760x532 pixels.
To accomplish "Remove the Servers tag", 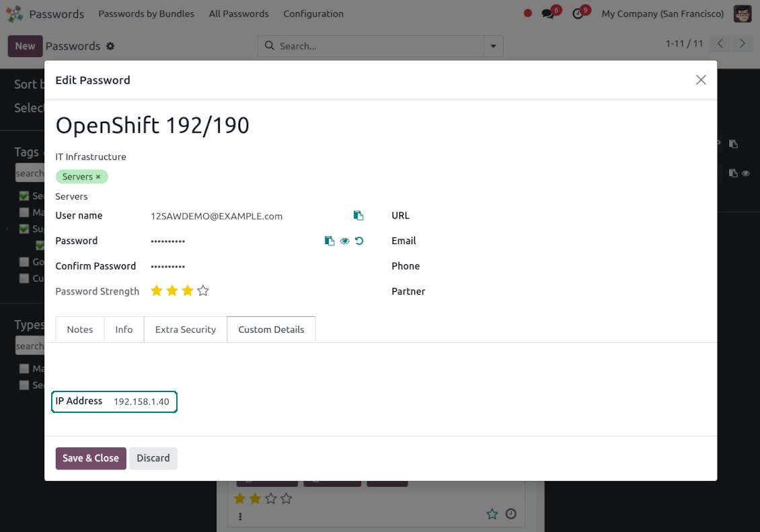I will tap(98, 177).
